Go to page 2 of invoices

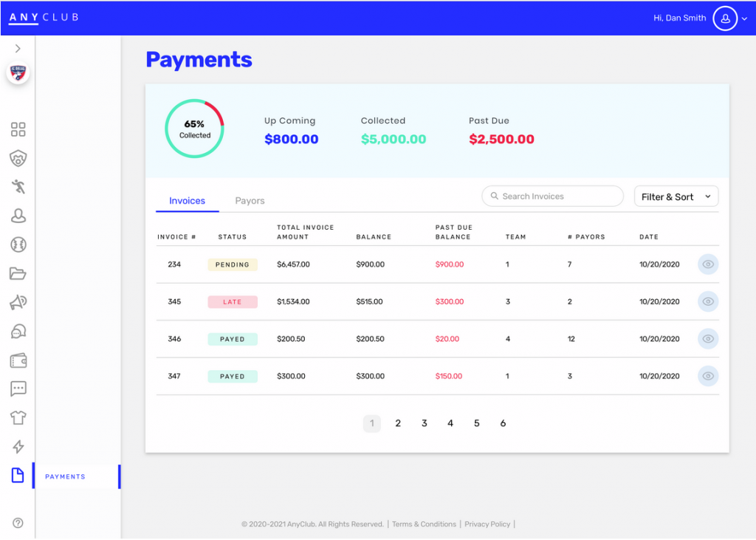click(398, 423)
